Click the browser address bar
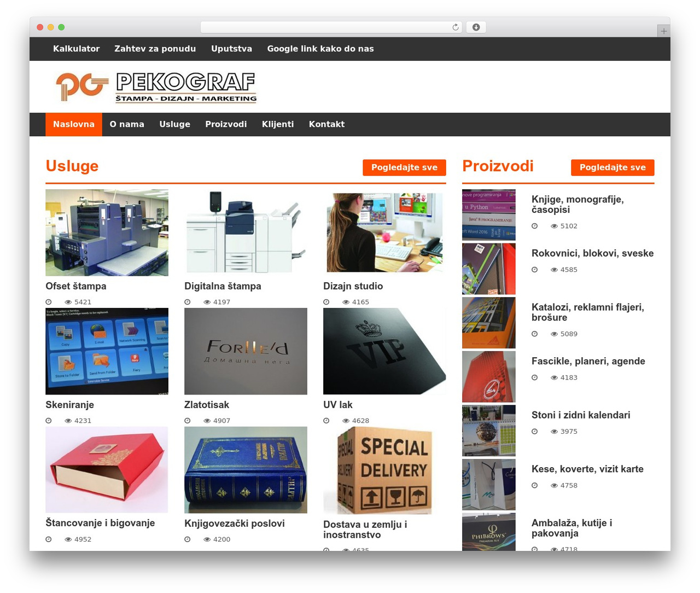The height and width of the screenshot is (593, 700). pos(331,27)
